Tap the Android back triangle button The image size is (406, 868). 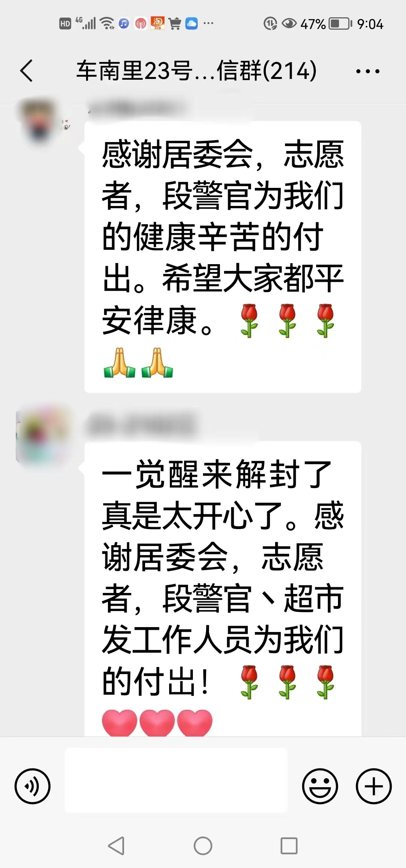tap(116, 846)
